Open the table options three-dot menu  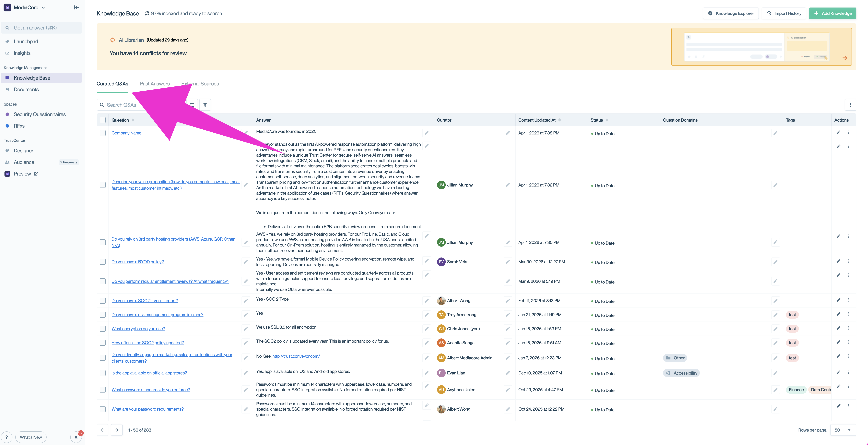851,105
